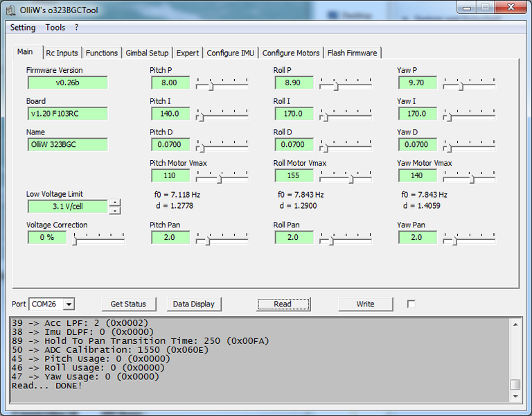Click the Data Display button
Viewport: 532px width, 416px height.
pos(193,304)
